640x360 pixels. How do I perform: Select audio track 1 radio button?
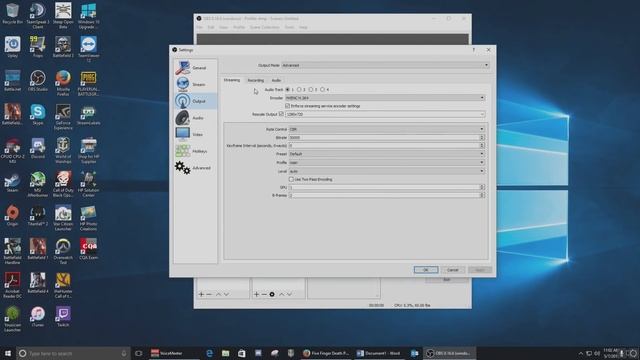pos(288,89)
